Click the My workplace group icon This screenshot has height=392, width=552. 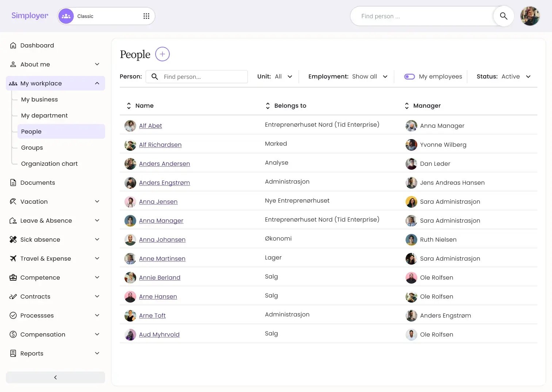(x=13, y=83)
